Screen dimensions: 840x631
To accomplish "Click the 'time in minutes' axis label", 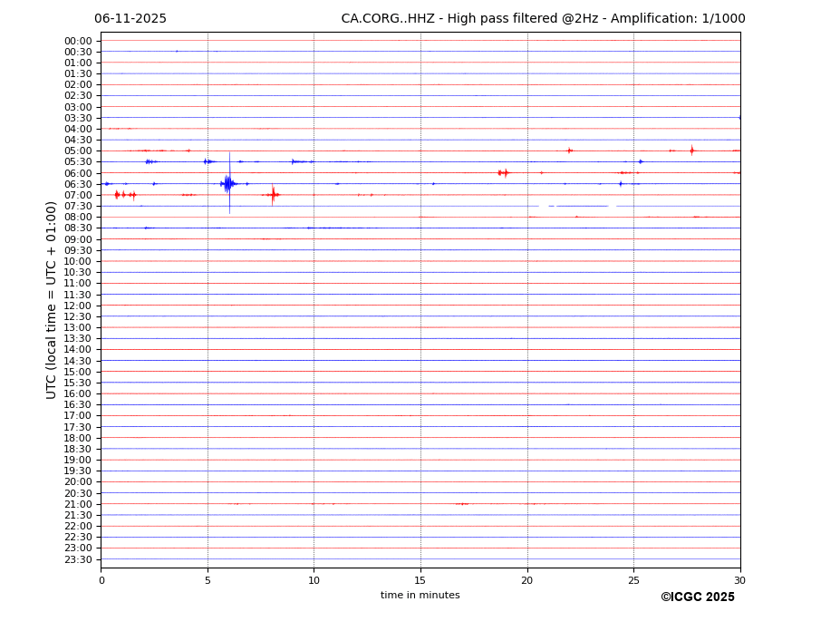I will [x=420, y=596].
